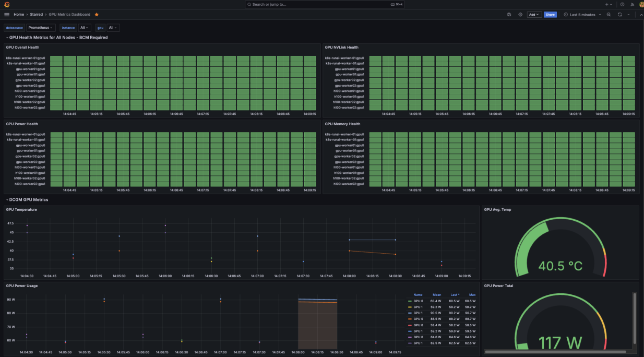This screenshot has height=357, width=644.
Task: Click the 58.2 W last value cell
Action: point(454,325)
